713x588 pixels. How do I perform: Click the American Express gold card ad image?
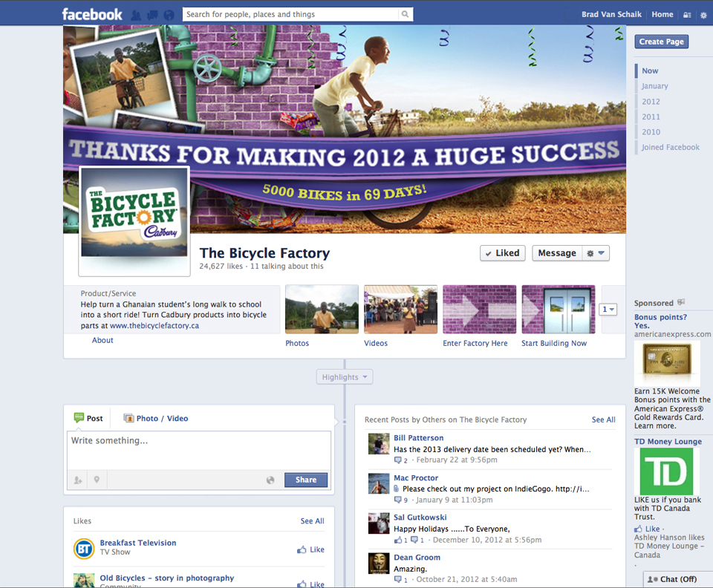(x=667, y=364)
